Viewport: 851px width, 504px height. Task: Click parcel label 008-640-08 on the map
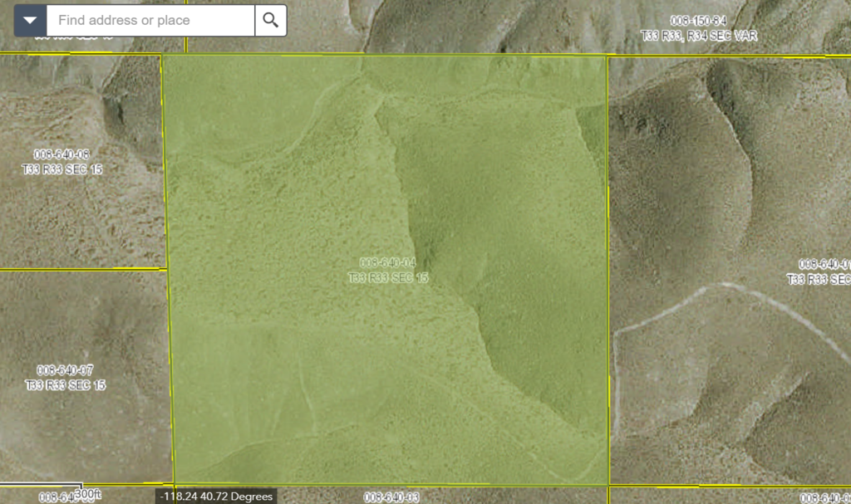coord(62,161)
